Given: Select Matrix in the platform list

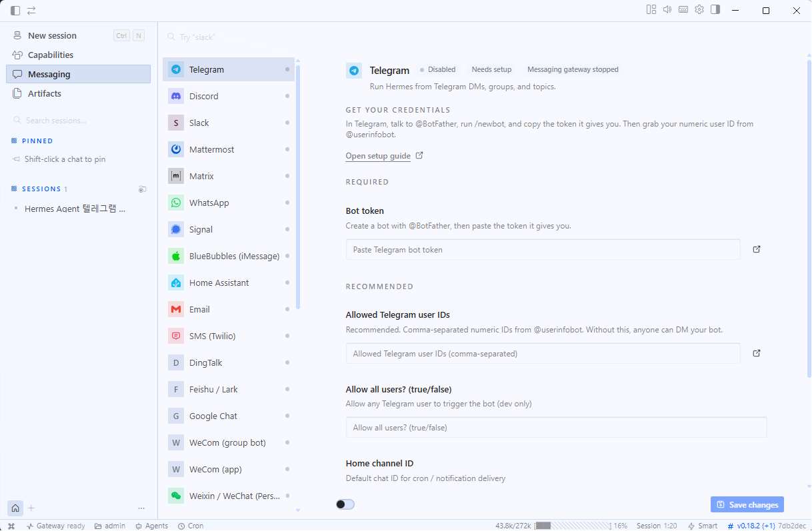Looking at the screenshot, I should 229,176.
